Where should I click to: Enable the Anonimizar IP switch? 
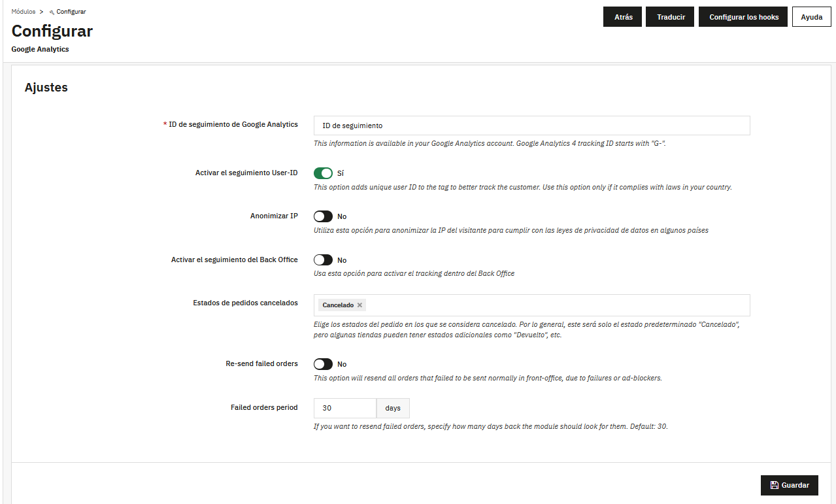pyautogui.click(x=323, y=216)
